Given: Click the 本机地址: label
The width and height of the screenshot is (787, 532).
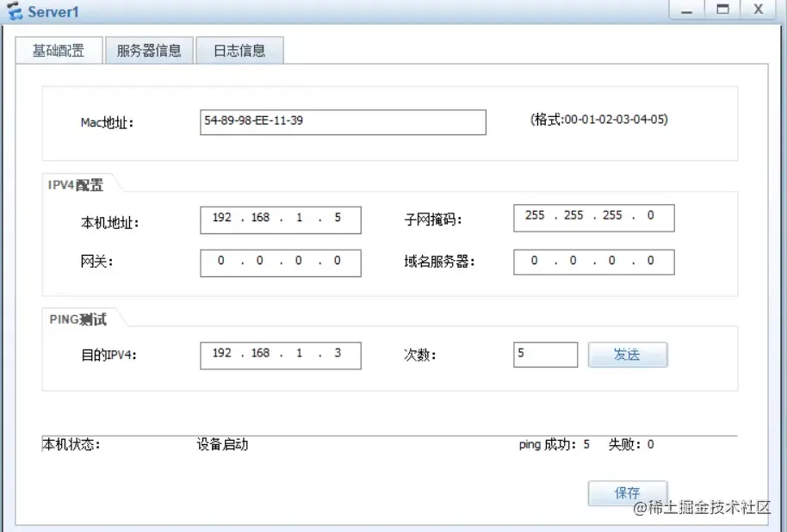Looking at the screenshot, I should pyautogui.click(x=109, y=222).
